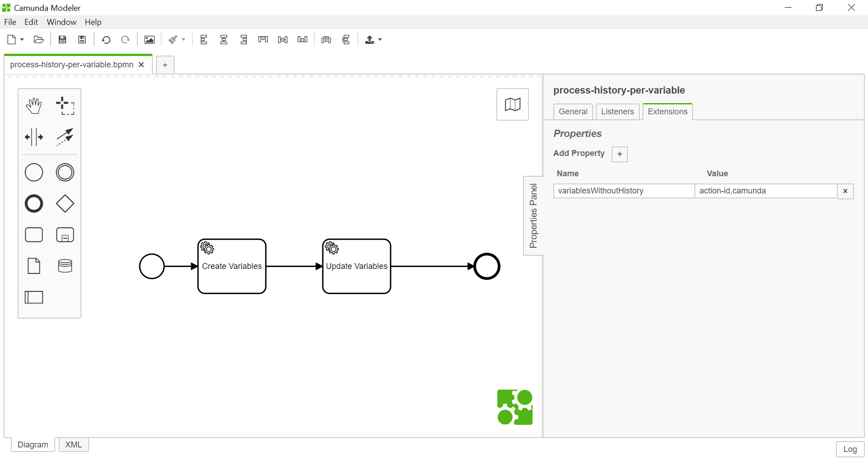Open the deploy dropdown arrow
Image resolution: width=868 pixels, height=461 pixels.
click(380, 40)
